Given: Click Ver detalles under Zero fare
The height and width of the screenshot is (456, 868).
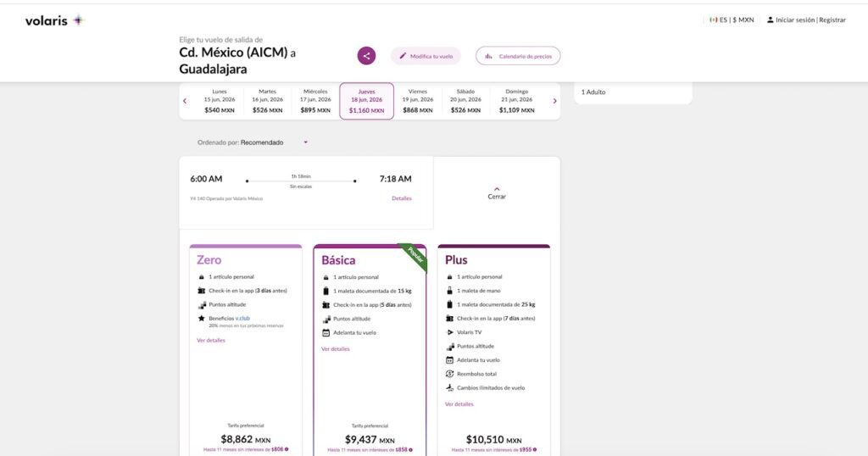Looking at the screenshot, I should (211, 341).
